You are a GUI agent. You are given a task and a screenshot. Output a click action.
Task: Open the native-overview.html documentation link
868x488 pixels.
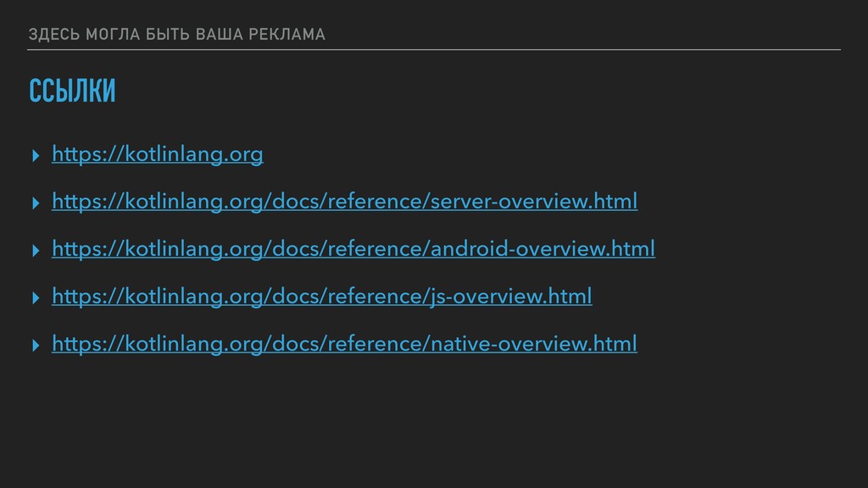tap(343, 345)
